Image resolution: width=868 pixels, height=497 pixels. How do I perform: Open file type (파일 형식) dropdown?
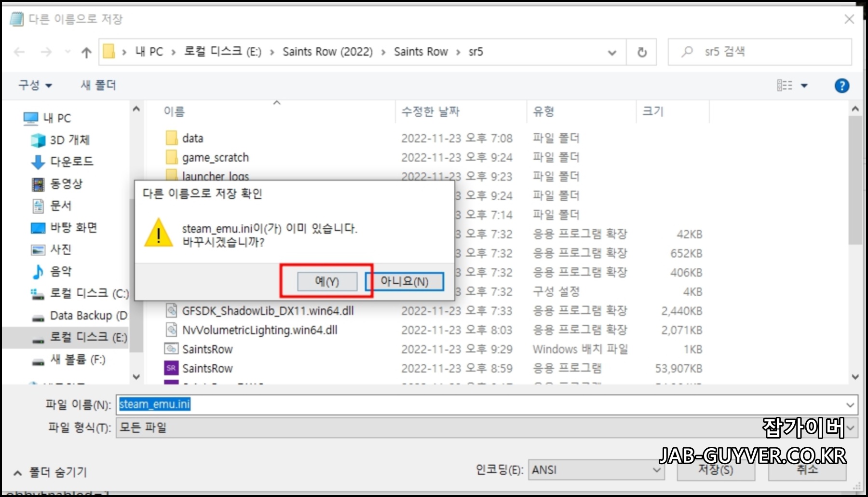pos(486,428)
